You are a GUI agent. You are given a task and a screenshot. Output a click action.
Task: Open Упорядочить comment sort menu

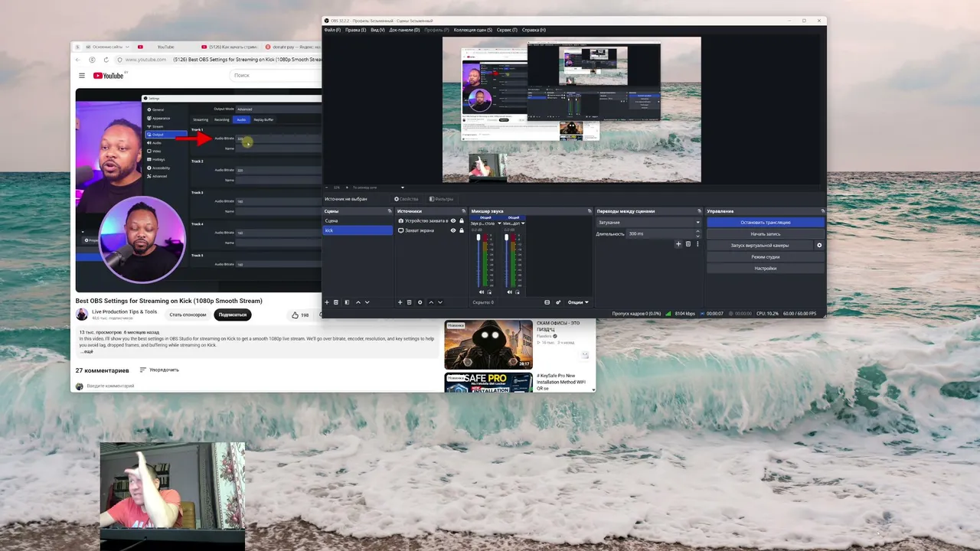(159, 370)
